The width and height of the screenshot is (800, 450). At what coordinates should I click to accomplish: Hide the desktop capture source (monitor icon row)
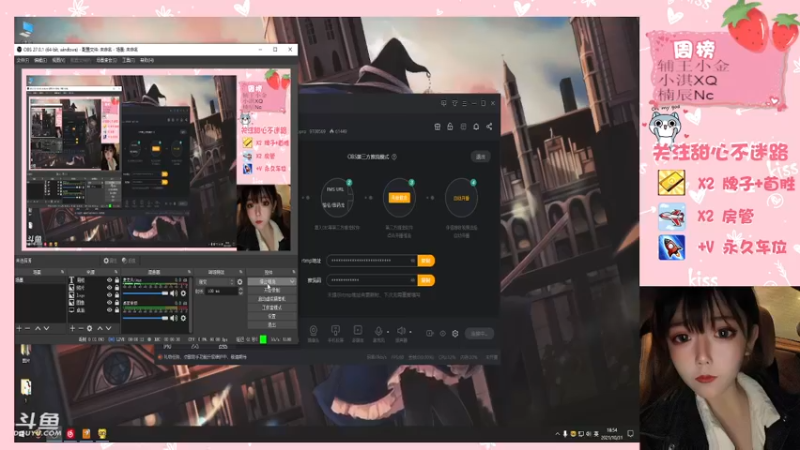109,310
